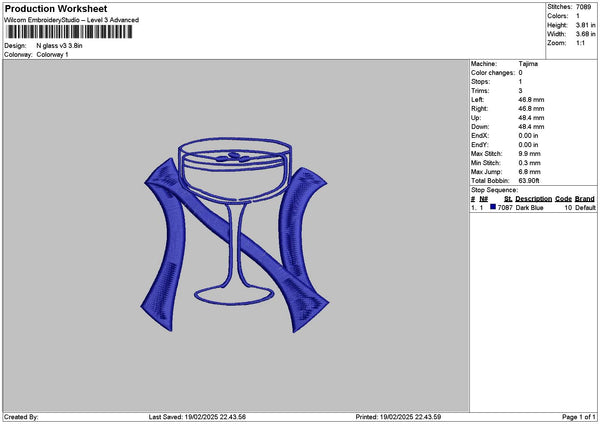
Task: Click the 'Created By:' label
Action: tap(21, 417)
